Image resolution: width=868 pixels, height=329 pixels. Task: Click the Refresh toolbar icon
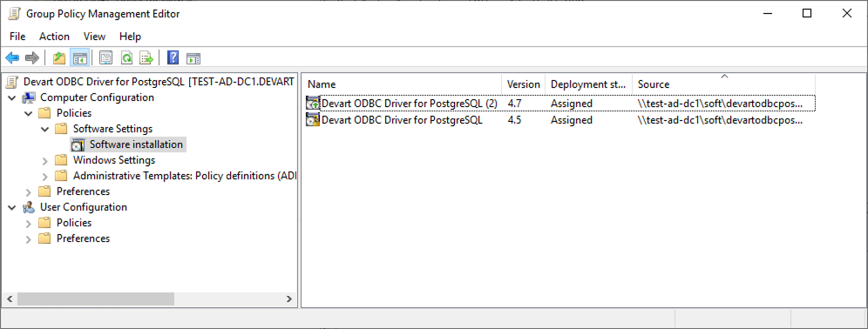coord(126,57)
